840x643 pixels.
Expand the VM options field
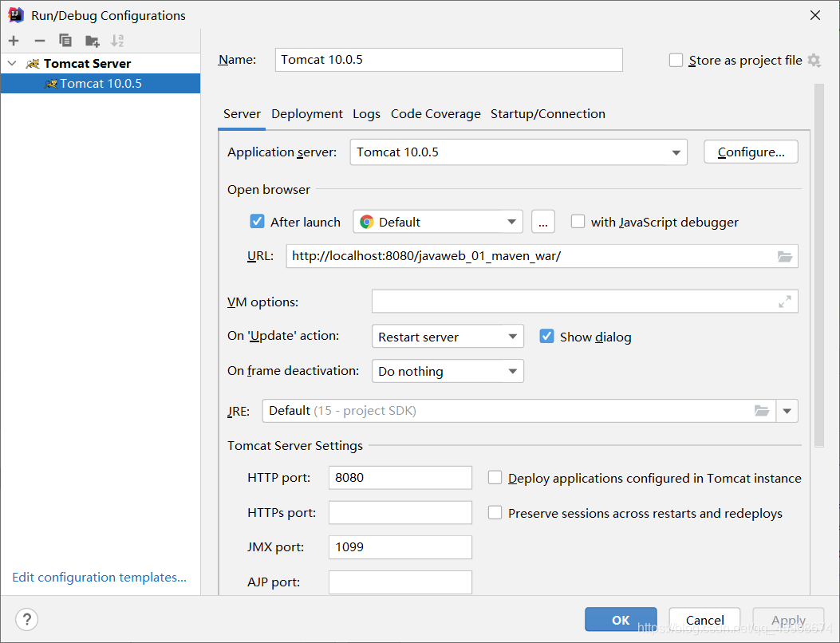pyautogui.click(x=785, y=302)
